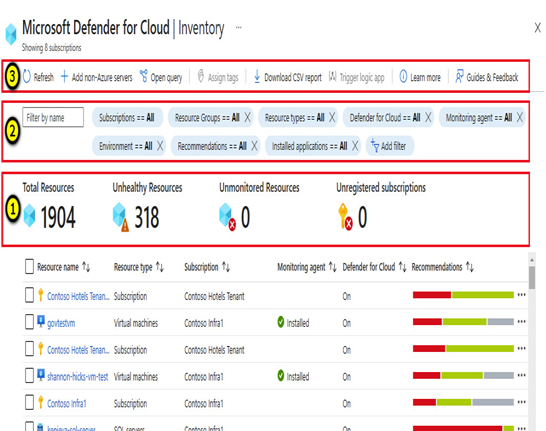Click recommendations bar for Contoso Infra1 row
Image resolution: width=546 pixels, height=431 pixels.
pos(463,402)
